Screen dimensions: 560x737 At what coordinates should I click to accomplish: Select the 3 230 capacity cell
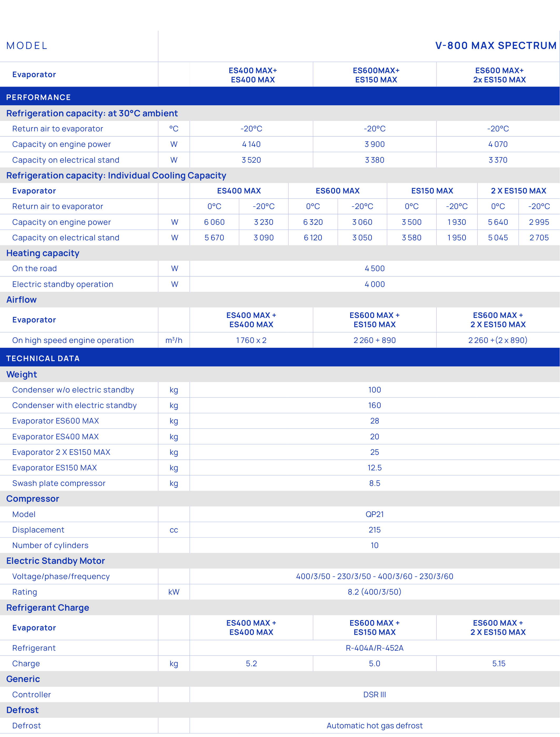tap(264, 222)
